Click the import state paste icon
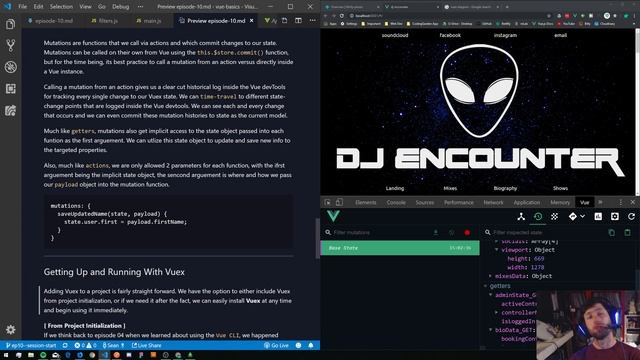640x360 pixels. click(627, 233)
